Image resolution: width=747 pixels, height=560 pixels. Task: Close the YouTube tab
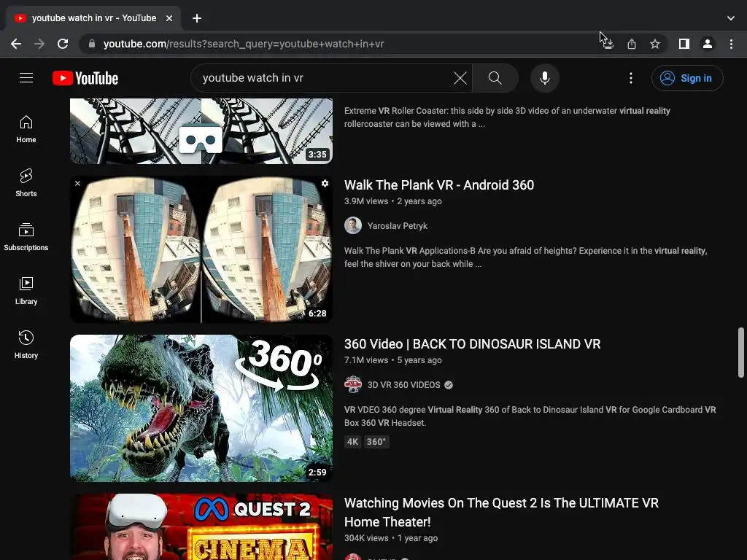tap(169, 18)
